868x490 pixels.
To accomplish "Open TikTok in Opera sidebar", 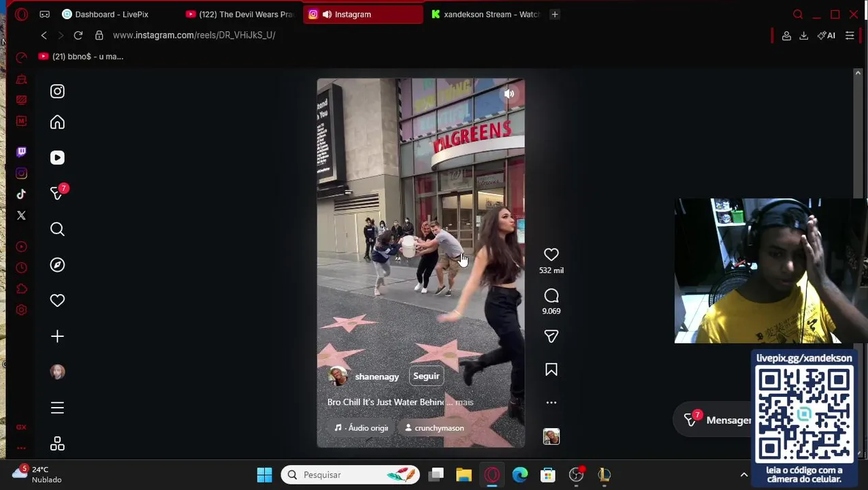I will tap(21, 195).
